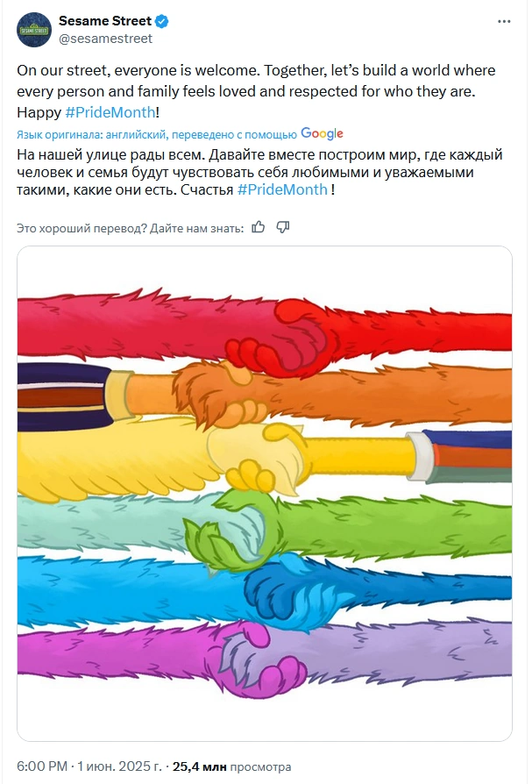This screenshot has width=532, height=784.
Task: Open #PrideMonth hashtag in English text
Action: pyautogui.click(x=110, y=112)
